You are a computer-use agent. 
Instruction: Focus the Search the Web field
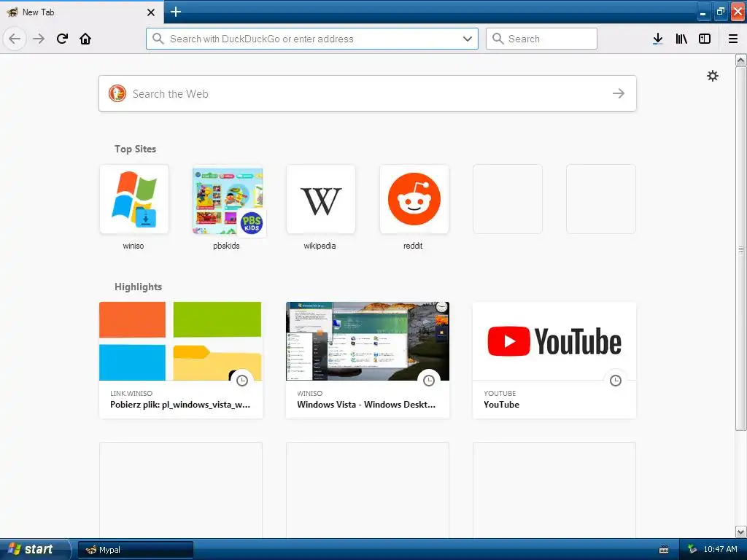pos(368,93)
